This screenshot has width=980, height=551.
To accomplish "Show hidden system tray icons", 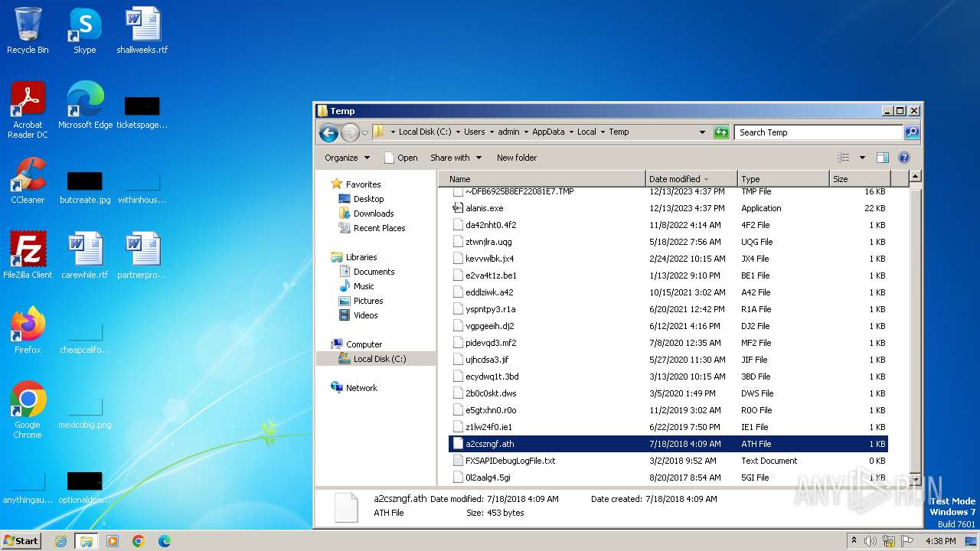I will [x=854, y=540].
